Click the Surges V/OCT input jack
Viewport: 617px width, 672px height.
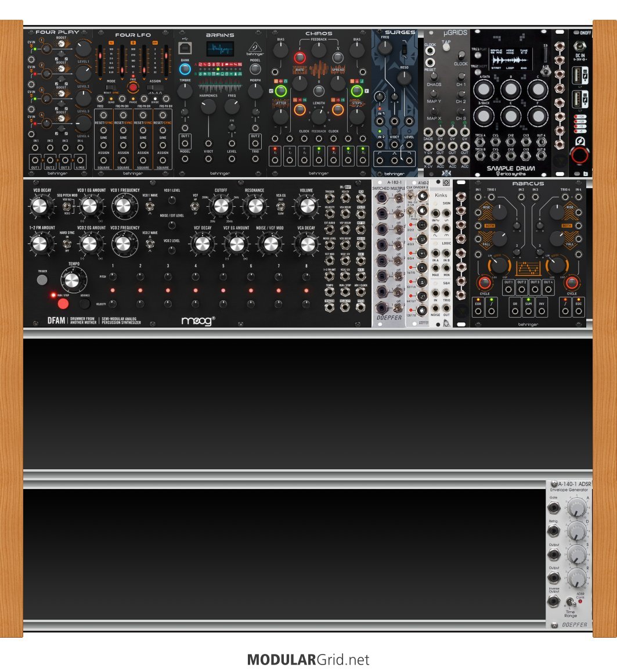[394, 145]
